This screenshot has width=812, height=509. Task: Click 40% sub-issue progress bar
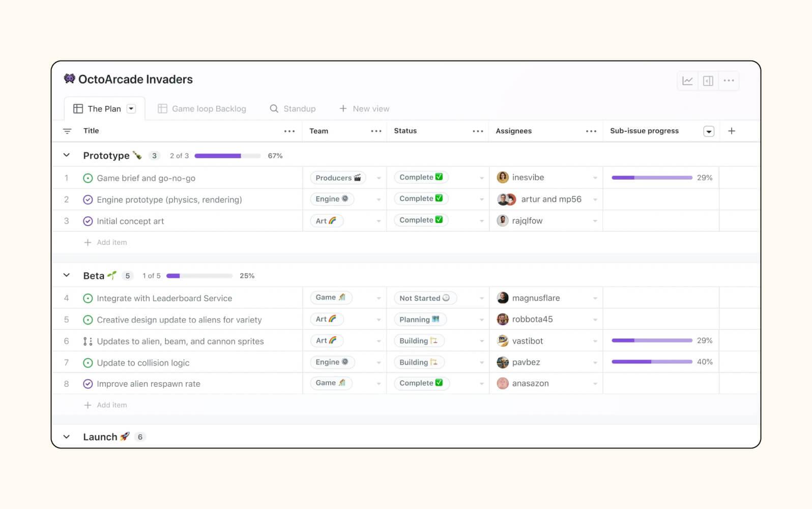(x=652, y=362)
